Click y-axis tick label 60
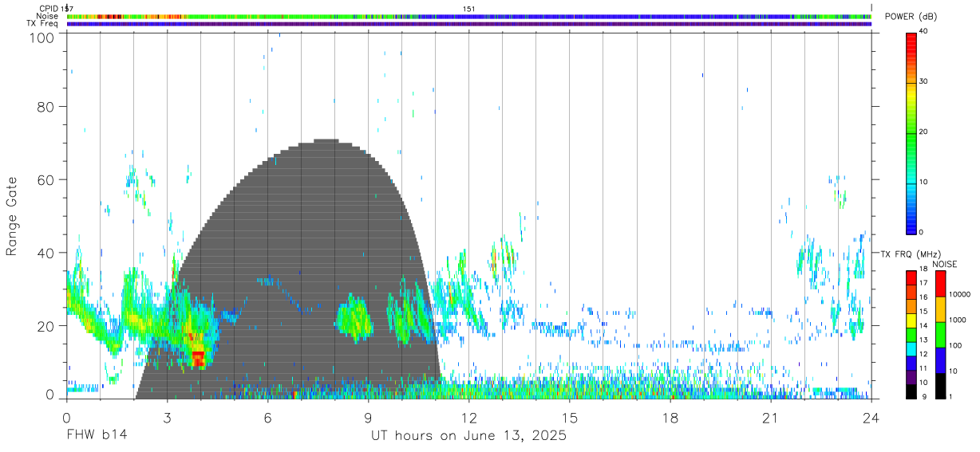Viewport: 980px width, 452px height. (x=45, y=179)
